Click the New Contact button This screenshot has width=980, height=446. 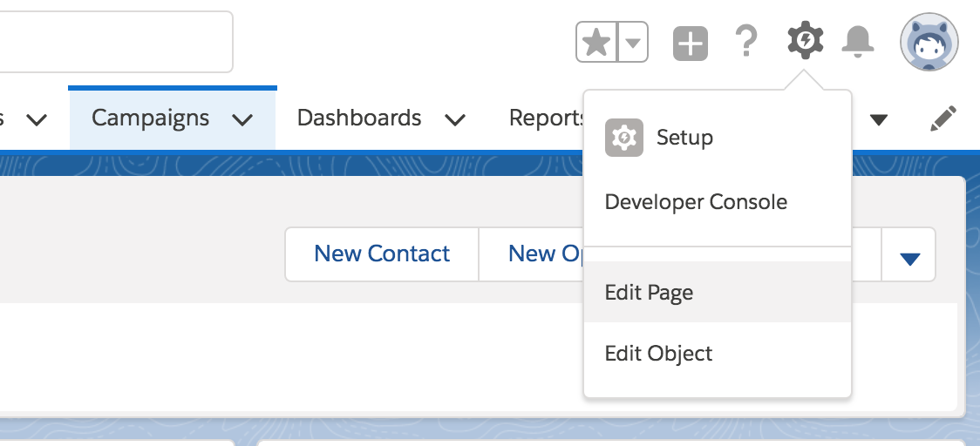point(382,253)
